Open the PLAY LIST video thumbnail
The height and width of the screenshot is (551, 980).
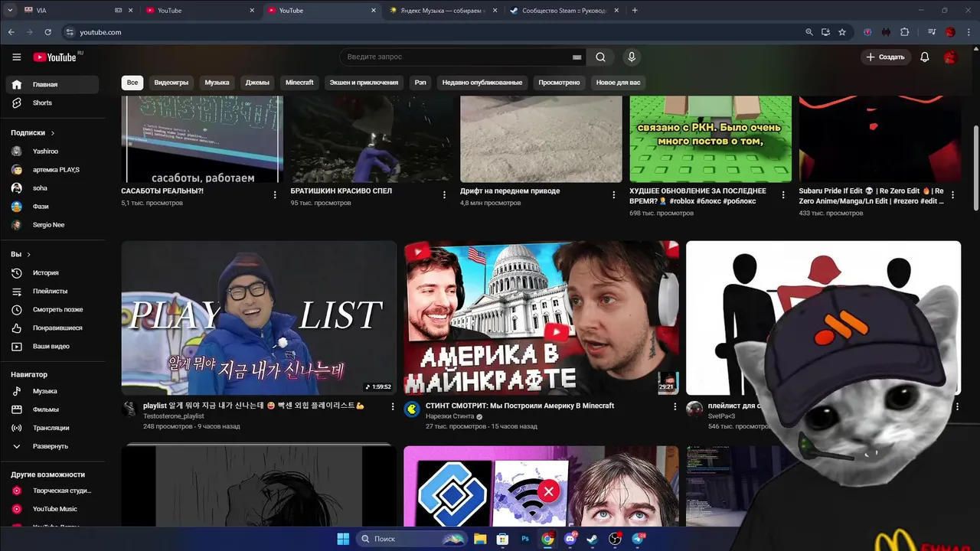(x=259, y=318)
